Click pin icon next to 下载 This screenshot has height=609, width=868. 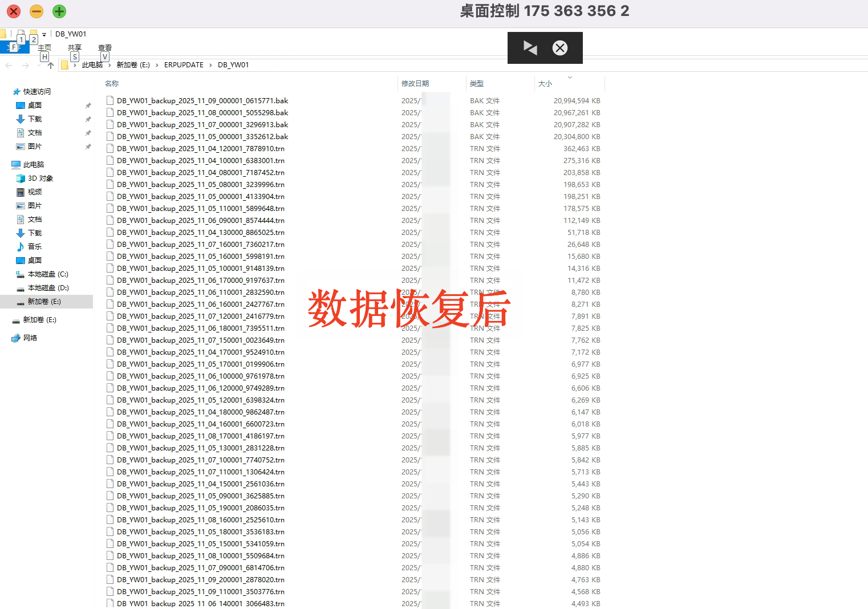[88, 119]
